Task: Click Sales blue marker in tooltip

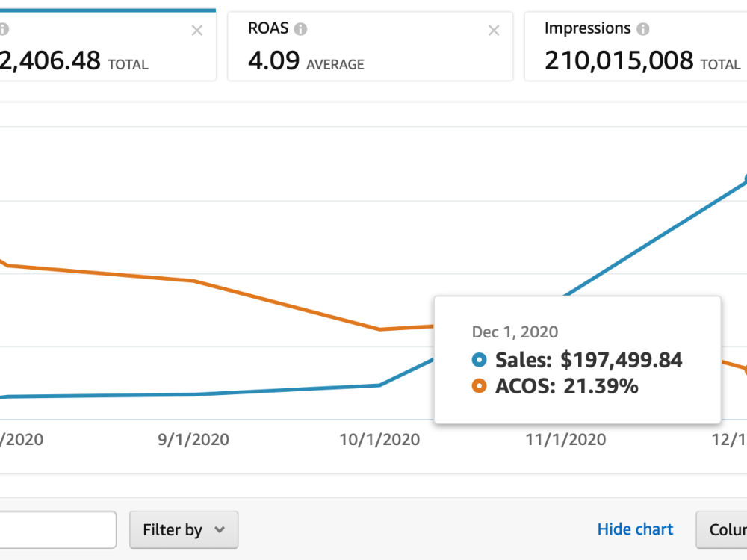Action: click(480, 360)
